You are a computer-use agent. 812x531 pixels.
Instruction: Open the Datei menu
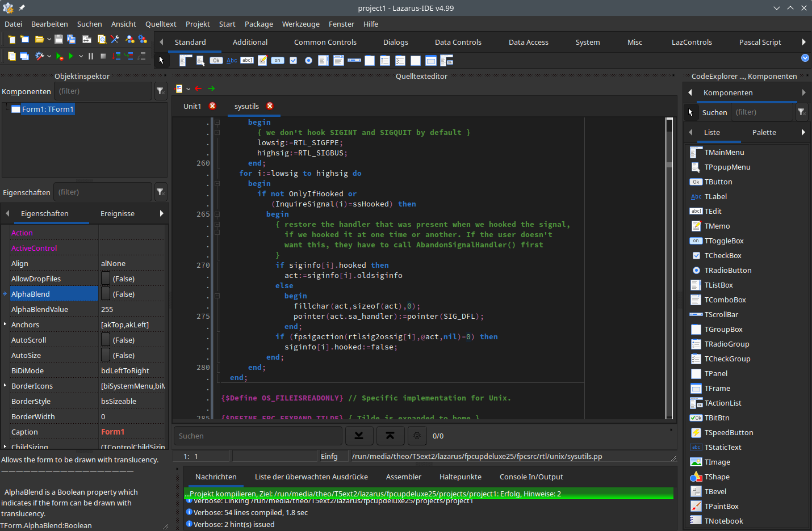coord(13,24)
